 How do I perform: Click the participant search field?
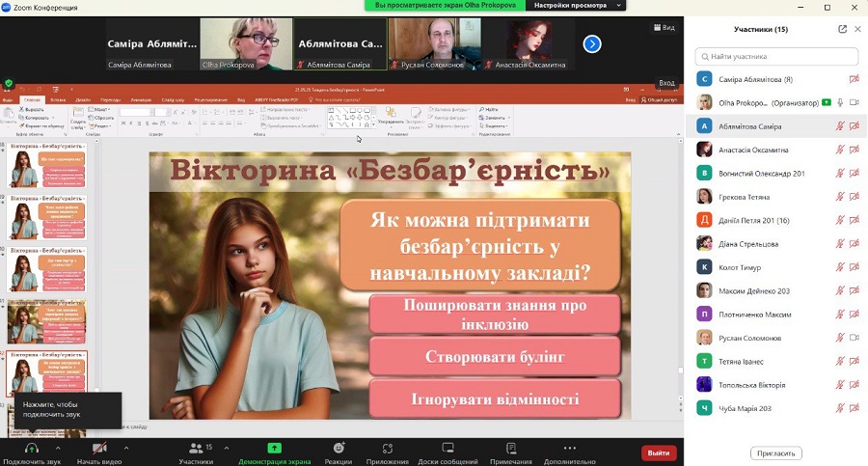tap(776, 56)
